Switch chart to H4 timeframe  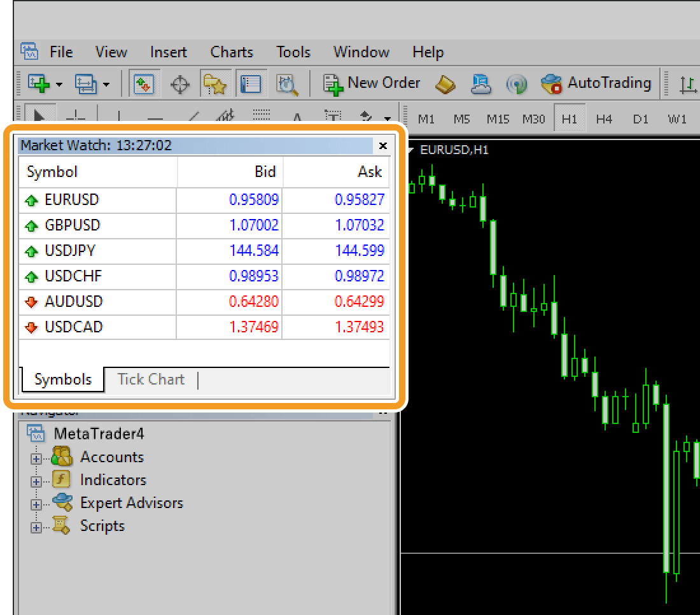point(604,119)
